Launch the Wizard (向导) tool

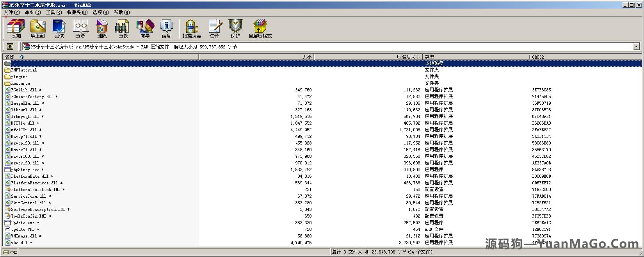click(145, 29)
